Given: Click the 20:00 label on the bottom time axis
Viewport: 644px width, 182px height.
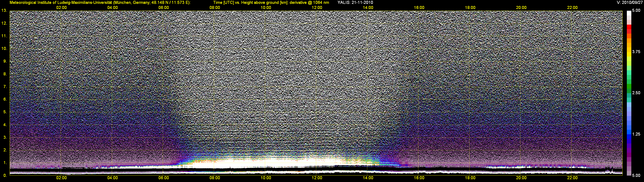Looking at the screenshot, I should click(x=521, y=178).
